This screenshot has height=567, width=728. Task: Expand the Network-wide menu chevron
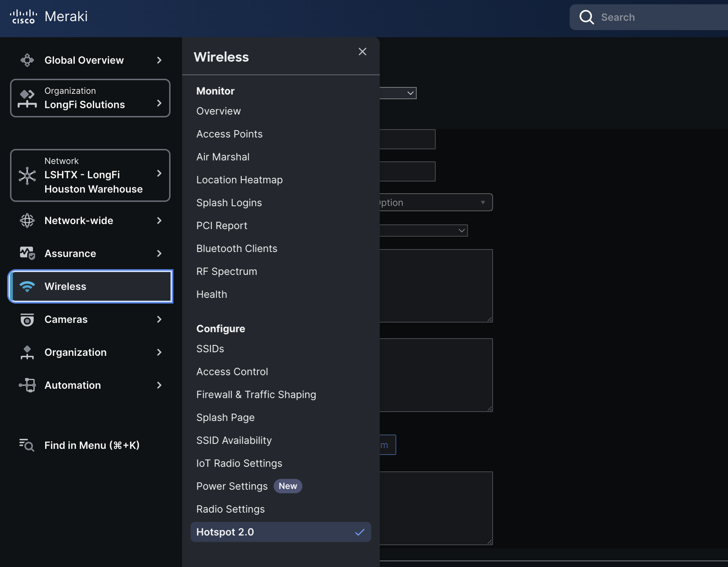pos(159,220)
